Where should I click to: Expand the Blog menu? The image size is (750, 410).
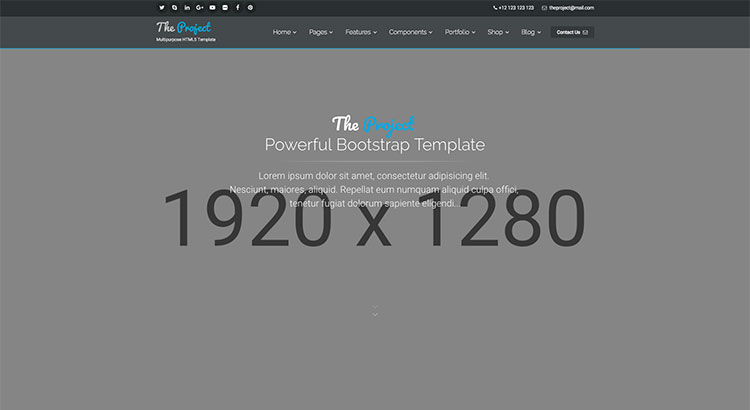point(531,32)
